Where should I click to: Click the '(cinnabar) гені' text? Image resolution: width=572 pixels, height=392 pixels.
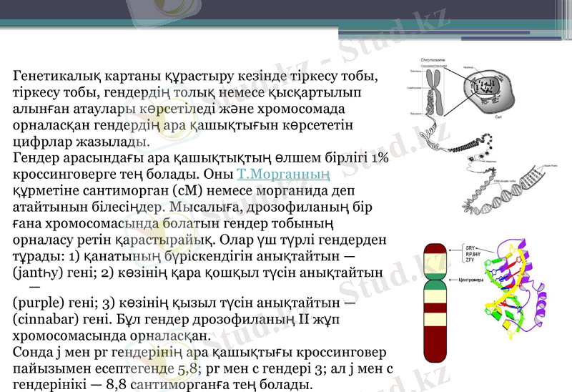coord(62,320)
